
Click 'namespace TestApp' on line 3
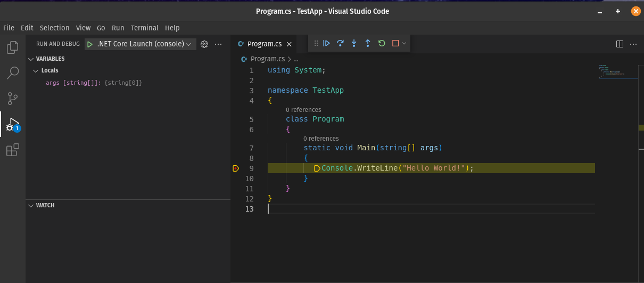pos(306,91)
